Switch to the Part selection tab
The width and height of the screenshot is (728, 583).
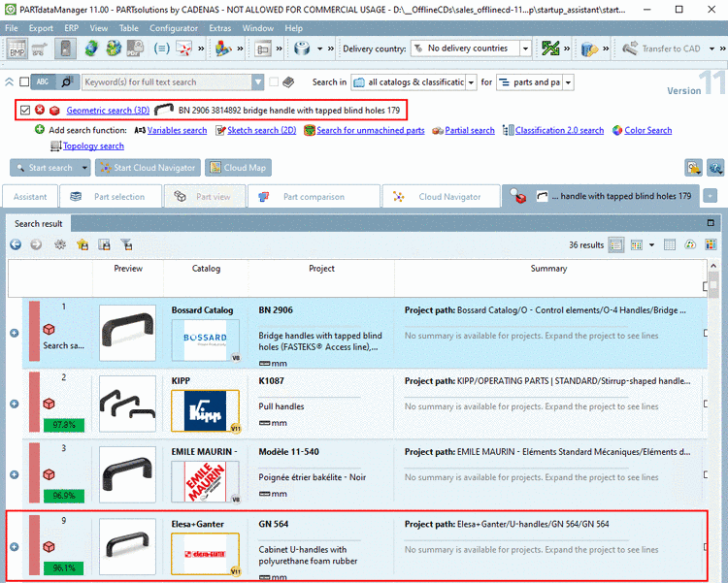(x=111, y=197)
